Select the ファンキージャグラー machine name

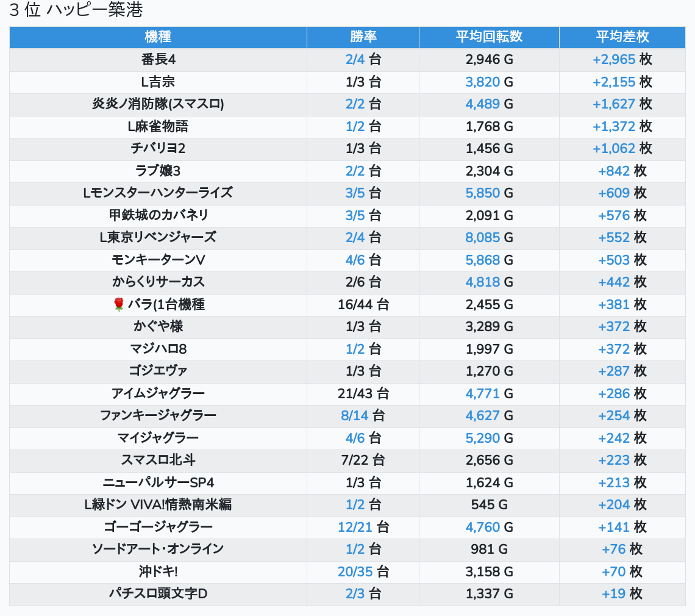[158, 415]
